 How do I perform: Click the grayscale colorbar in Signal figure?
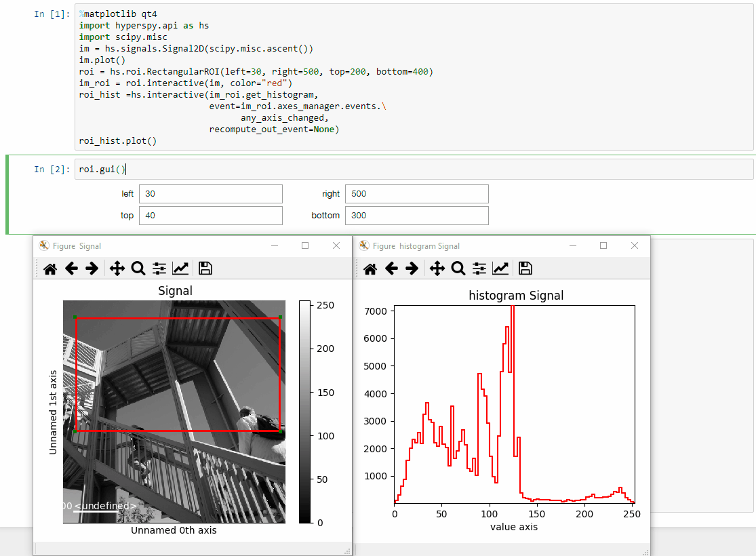tap(304, 412)
